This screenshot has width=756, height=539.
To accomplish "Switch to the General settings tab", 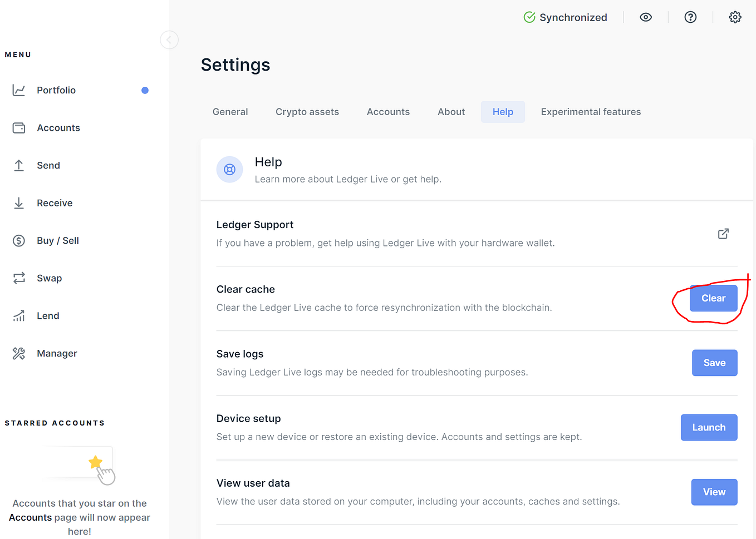I will [230, 111].
